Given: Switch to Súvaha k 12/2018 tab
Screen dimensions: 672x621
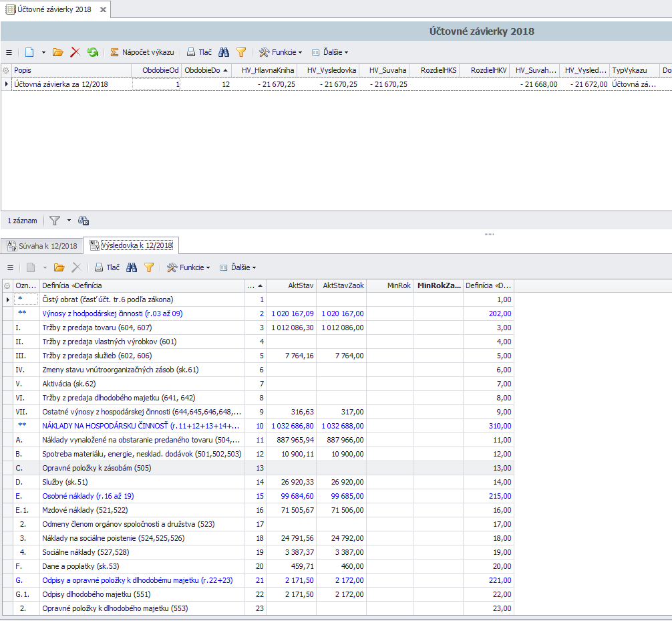Looking at the screenshot, I should (41, 246).
